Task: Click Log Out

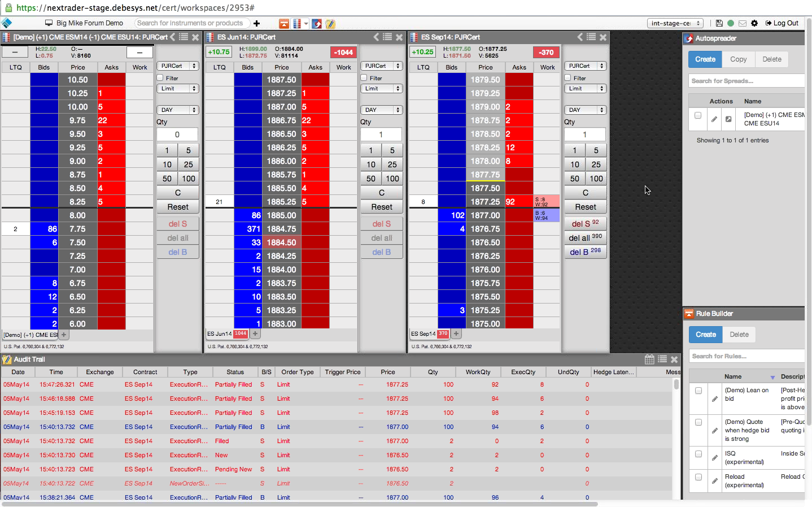Action: click(x=782, y=23)
